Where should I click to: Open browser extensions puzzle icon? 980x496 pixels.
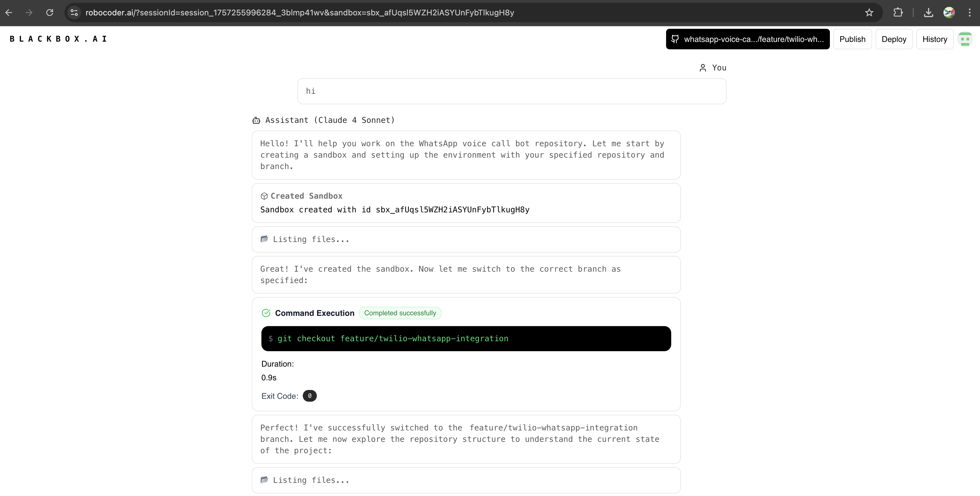point(898,13)
